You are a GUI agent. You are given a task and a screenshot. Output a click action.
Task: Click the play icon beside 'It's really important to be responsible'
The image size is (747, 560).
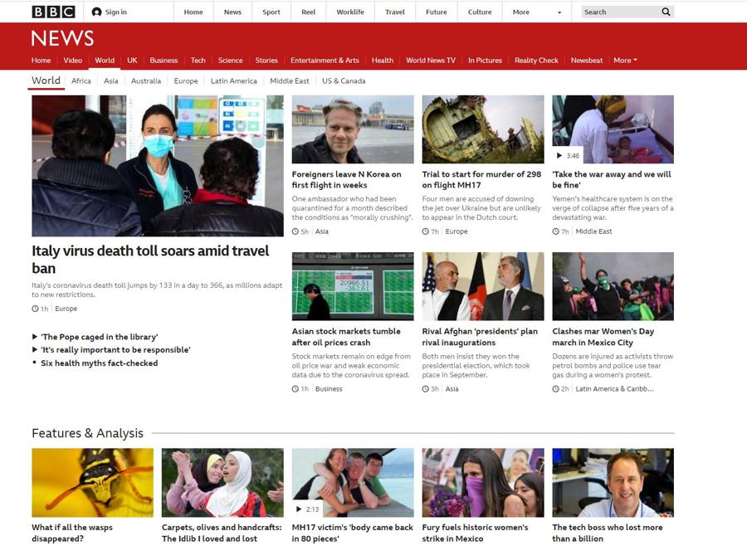(x=35, y=350)
